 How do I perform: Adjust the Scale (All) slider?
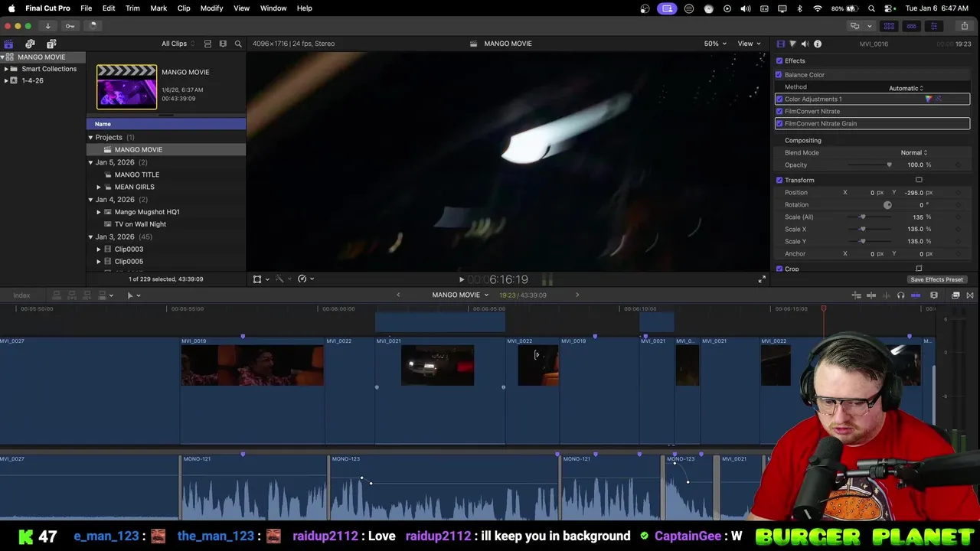click(x=862, y=217)
